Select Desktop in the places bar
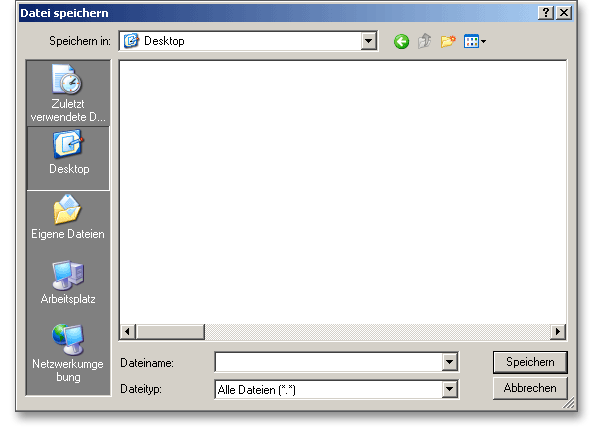 click(x=68, y=158)
